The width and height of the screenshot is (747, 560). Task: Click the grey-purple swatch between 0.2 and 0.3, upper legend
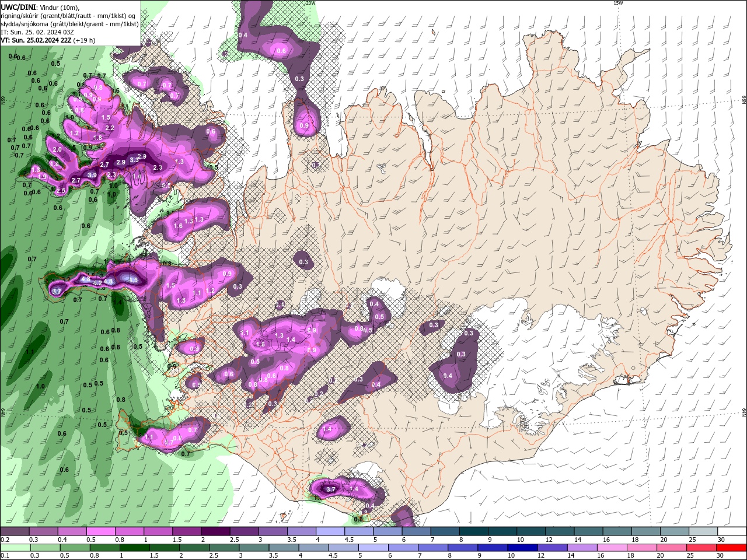coord(15,531)
